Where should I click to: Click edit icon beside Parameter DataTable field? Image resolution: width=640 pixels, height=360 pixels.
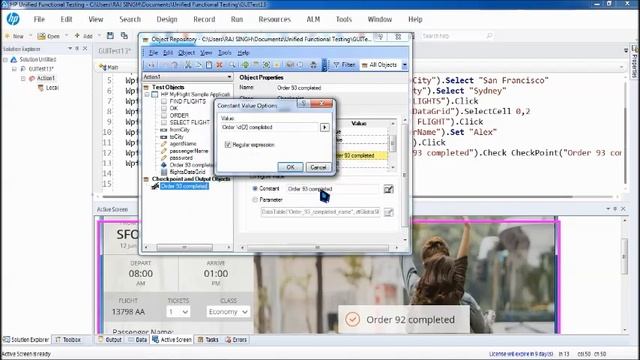coord(389,212)
